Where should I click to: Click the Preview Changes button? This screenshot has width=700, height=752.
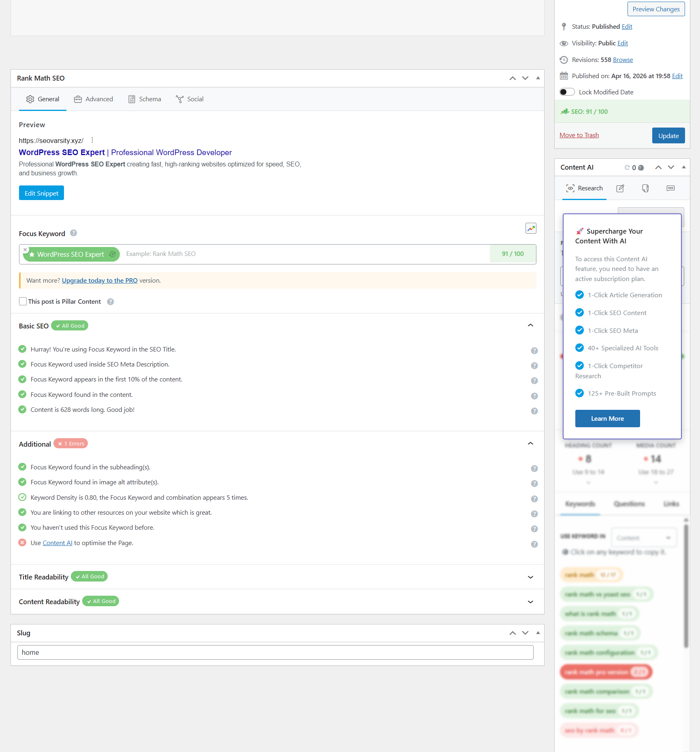point(656,9)
